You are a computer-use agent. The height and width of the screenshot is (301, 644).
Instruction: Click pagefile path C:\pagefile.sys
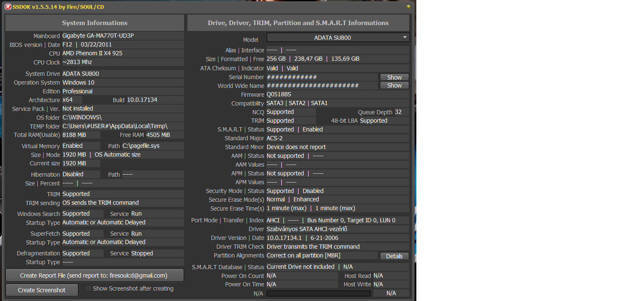[153, 146]
